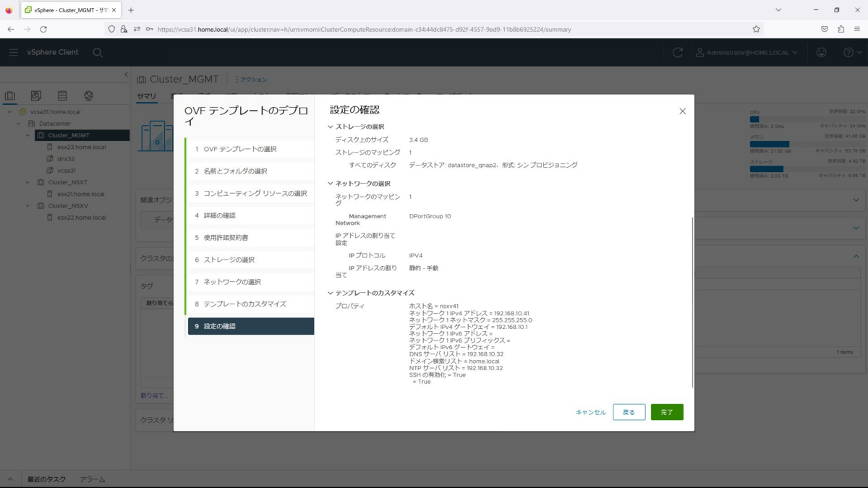The width and height of the screenshot is (868, 488).
Task: Switch to Storage inventory view
Action: pos(62,95)
